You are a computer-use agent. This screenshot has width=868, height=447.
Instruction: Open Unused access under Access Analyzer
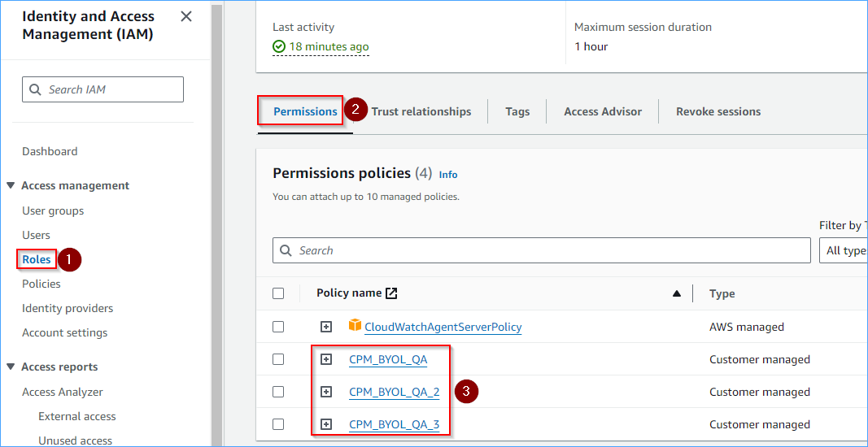pos(76,441)
